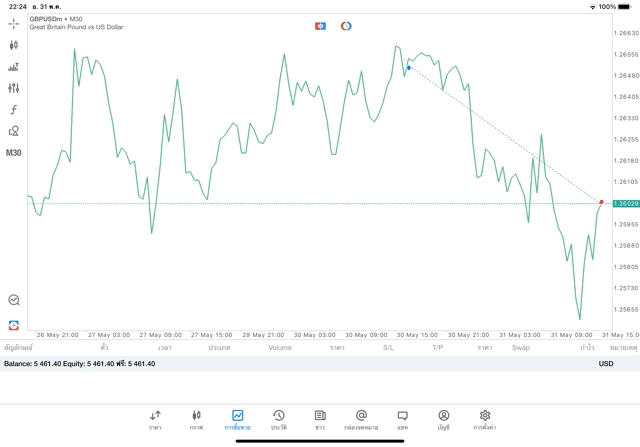The image size is (640, 447).
Task: Open the mailbox tab with @ icon
Action: pyautogui.click(x=361, y=419)
